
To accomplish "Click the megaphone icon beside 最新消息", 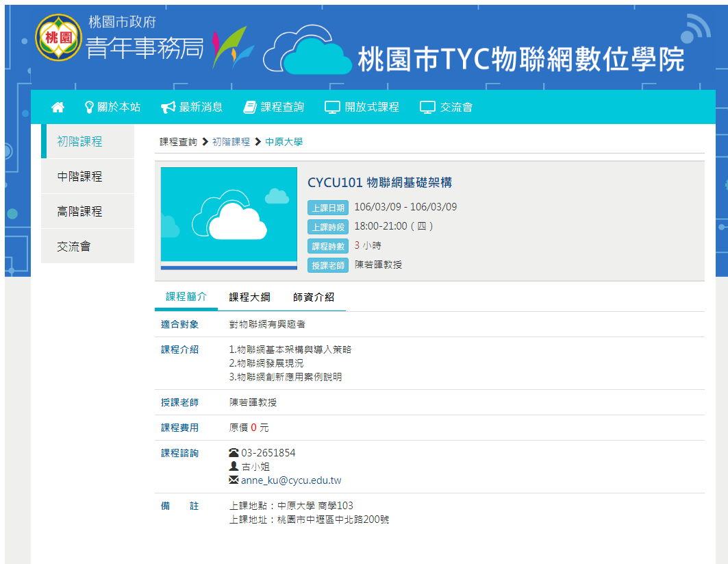I will 168,107.
